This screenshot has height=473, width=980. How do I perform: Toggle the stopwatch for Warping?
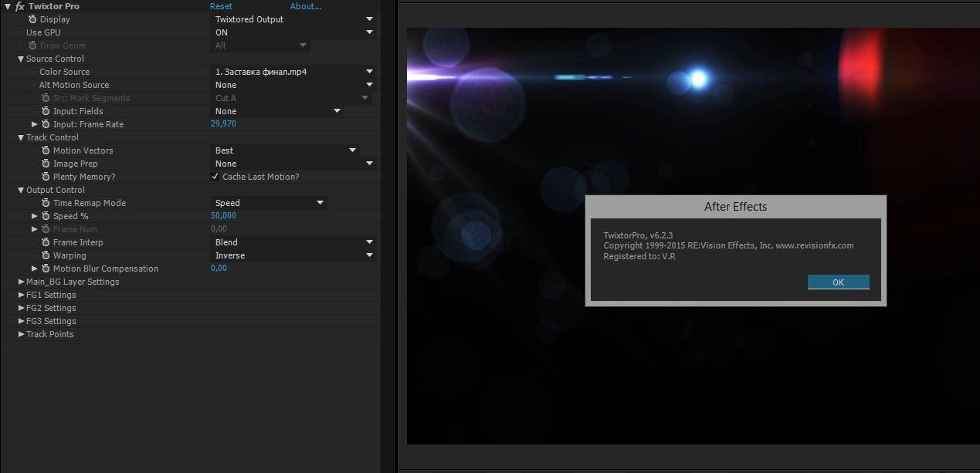tap(46, 255)
